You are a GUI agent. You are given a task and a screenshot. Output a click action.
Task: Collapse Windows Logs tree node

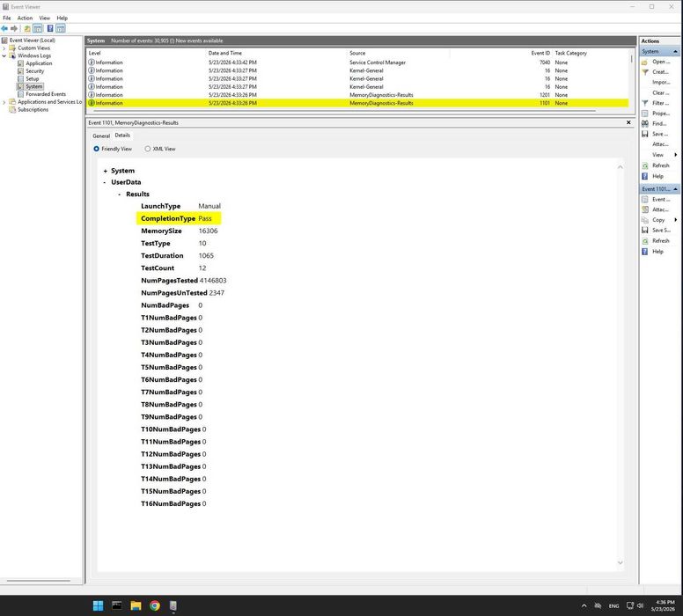coord(4,55)
